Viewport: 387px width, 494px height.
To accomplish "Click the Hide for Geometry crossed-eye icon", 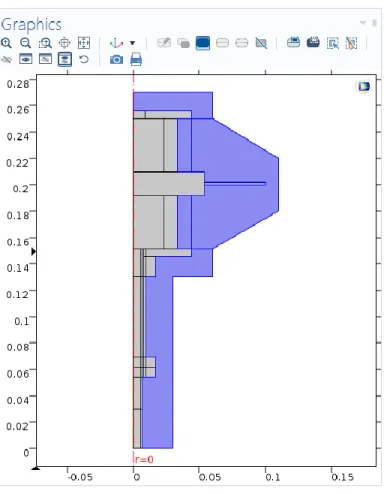I will (x=6, y=60).
